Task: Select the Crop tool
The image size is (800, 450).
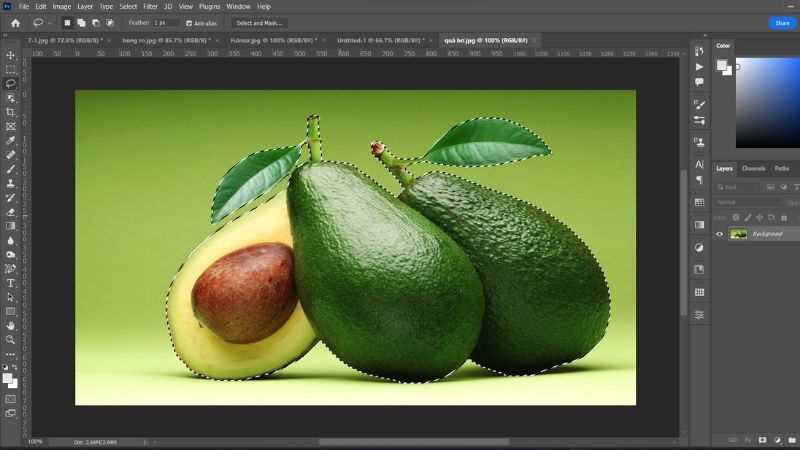Action: click(x=10, y=112)
